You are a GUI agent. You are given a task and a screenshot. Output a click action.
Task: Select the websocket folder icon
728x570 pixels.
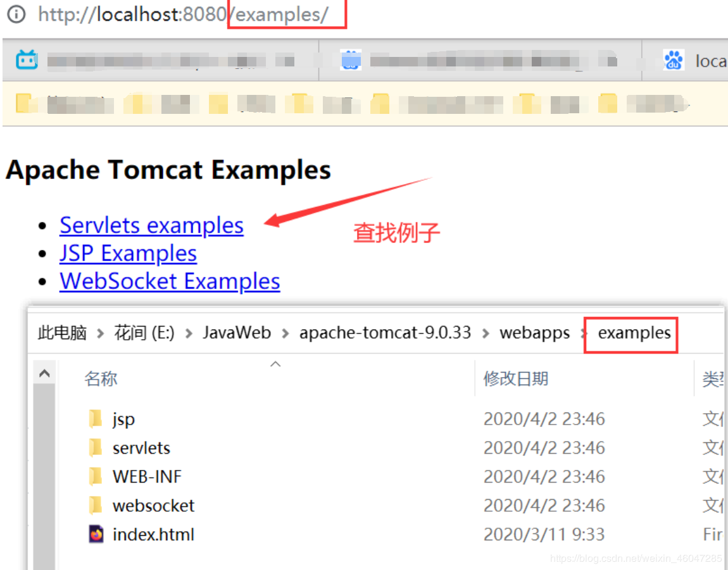click(96, 505)
